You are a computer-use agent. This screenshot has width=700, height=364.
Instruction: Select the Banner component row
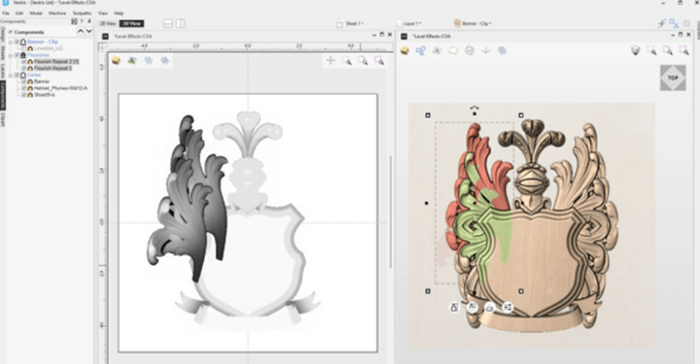pyautogui.click(x=42, y=82)
